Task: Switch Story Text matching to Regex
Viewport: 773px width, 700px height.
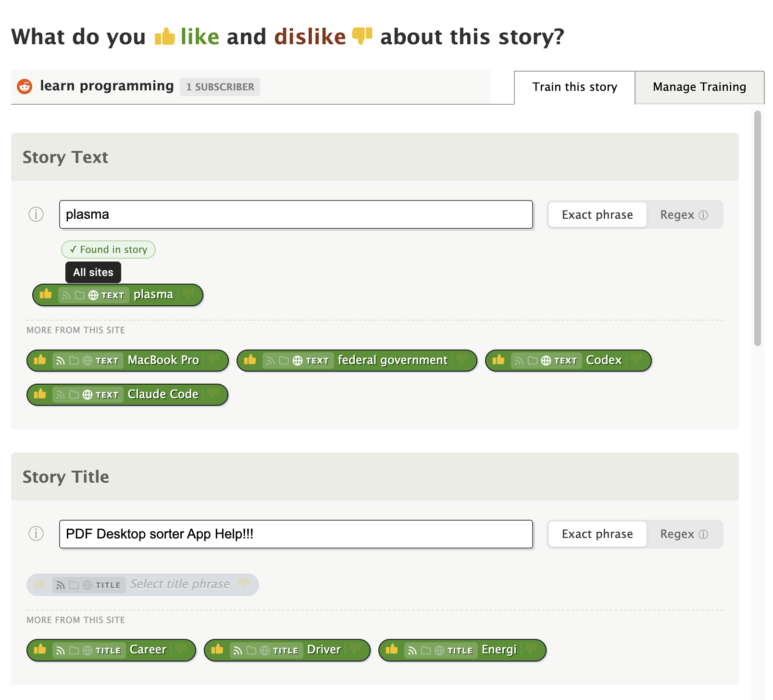Action: point(684,215)
